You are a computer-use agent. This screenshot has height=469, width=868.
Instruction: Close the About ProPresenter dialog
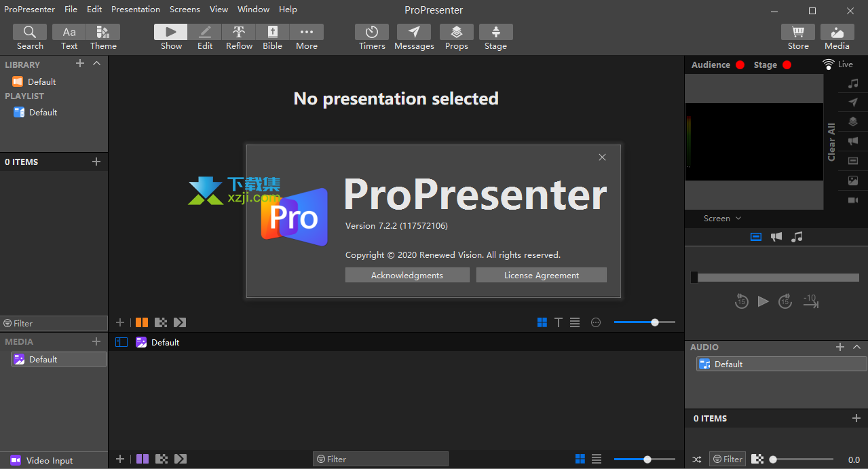click(x=602, y=157)
